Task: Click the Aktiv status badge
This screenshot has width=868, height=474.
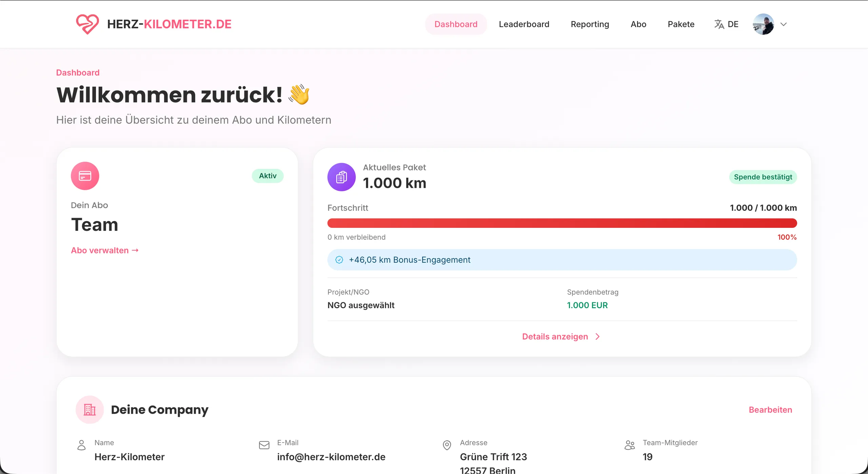Action: click(x=268, y=176)
